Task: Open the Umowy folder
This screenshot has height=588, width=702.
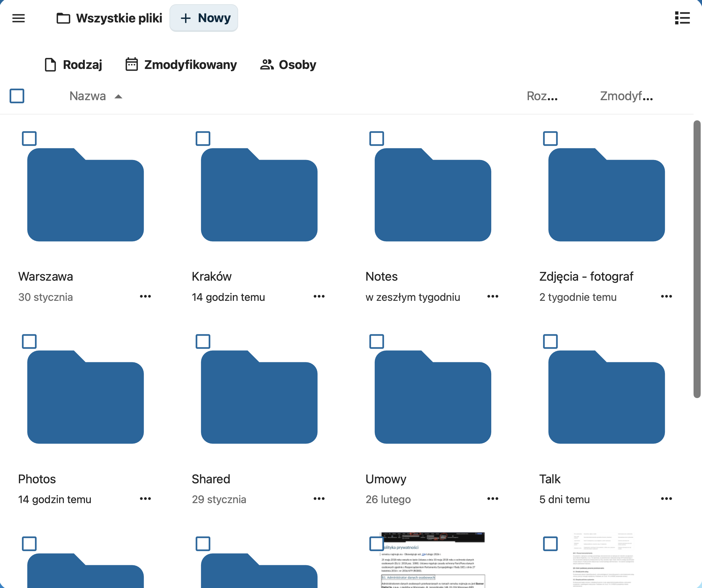Action: (433, 398)
